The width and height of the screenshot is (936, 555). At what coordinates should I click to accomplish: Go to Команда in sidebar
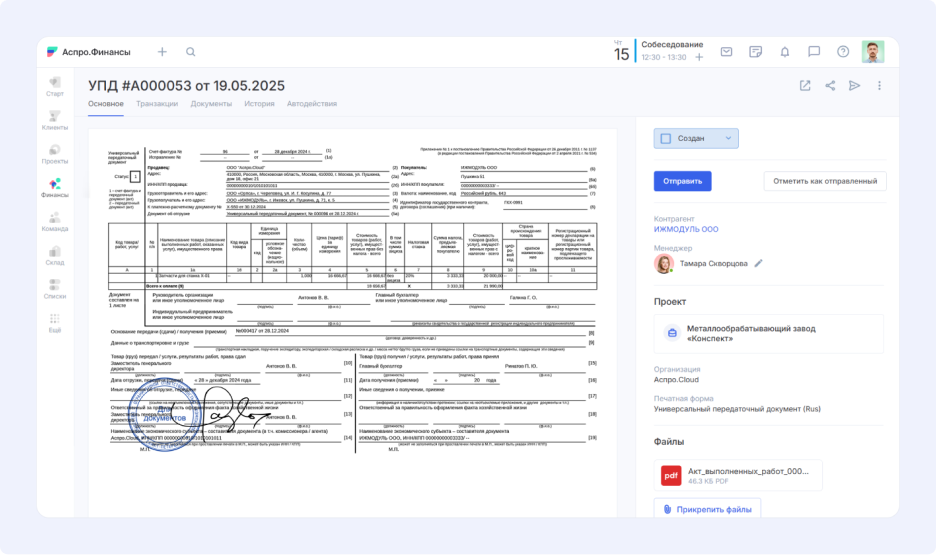[55, 221]
